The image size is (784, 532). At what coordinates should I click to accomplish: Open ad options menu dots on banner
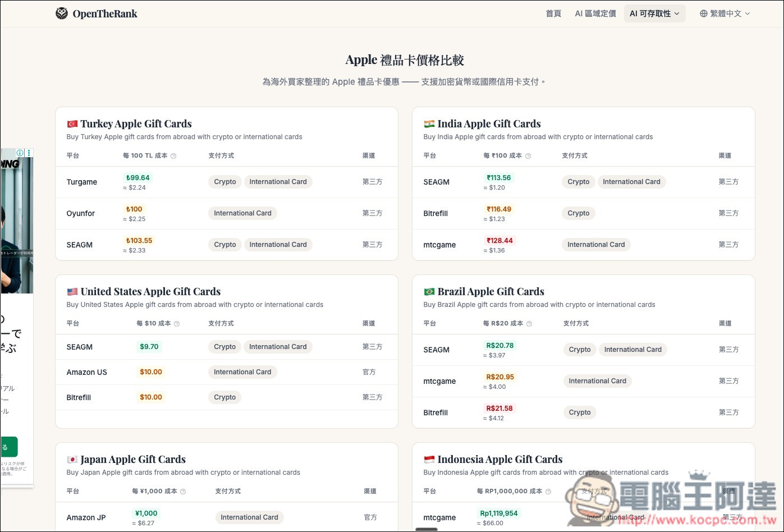[29, 153]
